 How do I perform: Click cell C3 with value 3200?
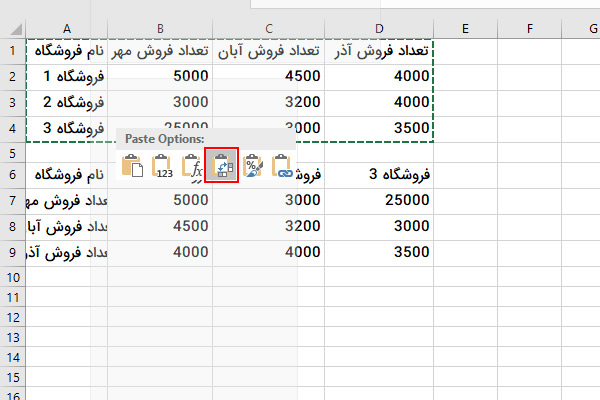269,103
